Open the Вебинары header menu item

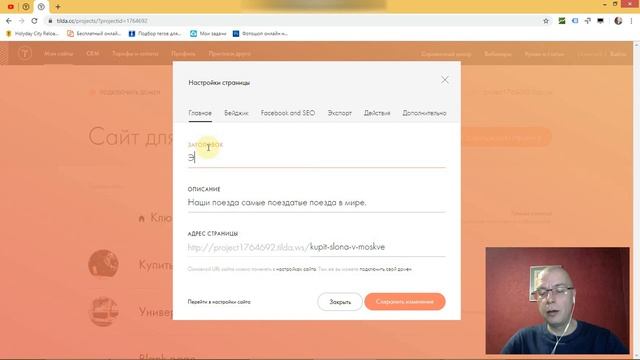498,54
